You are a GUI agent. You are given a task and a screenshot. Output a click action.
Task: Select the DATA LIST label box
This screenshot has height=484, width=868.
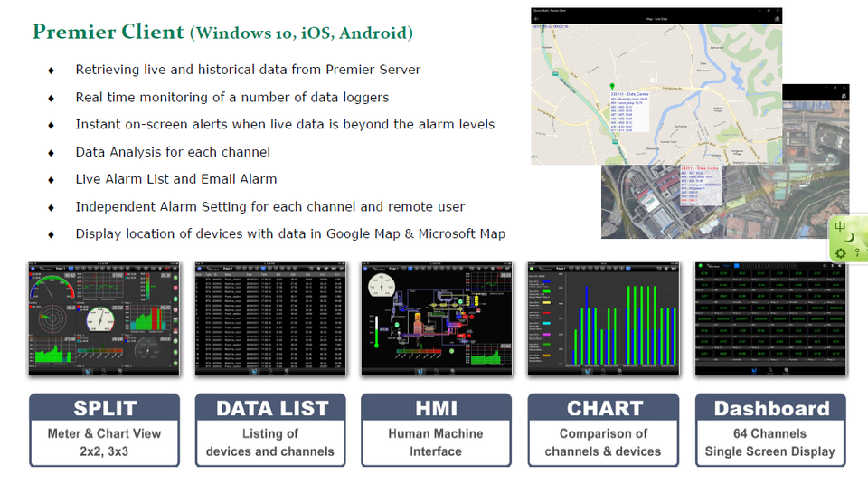[270, 431]
